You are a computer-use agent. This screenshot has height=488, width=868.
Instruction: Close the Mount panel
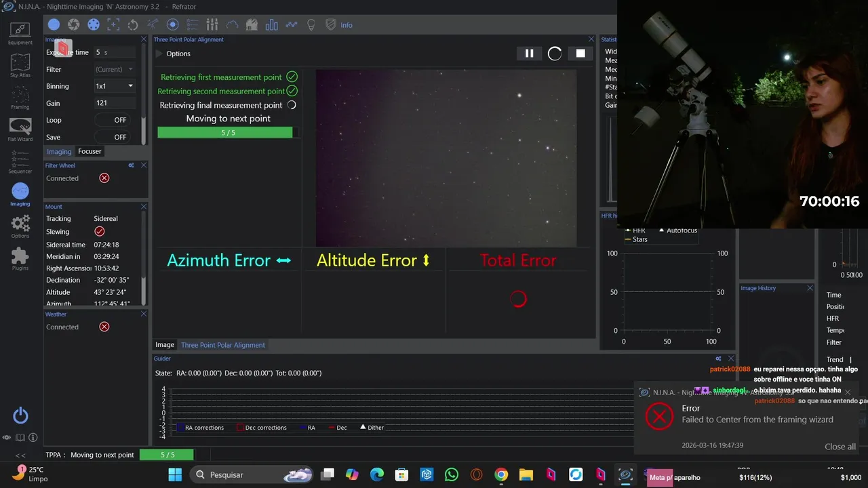point(144,207)
